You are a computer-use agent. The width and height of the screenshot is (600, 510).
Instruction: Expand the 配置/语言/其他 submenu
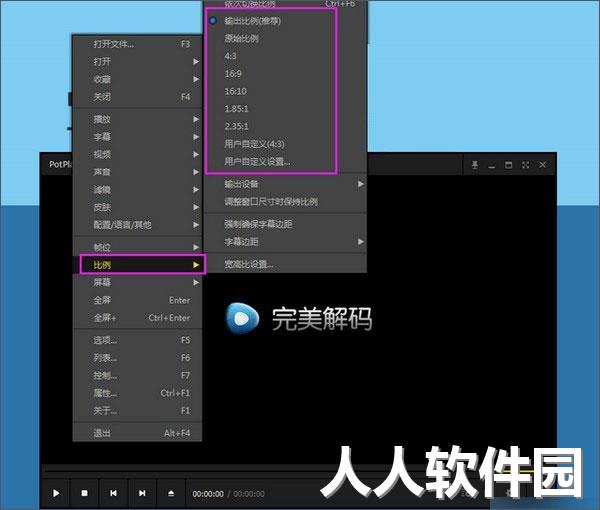pyautogui.click(x=137, y=225)
